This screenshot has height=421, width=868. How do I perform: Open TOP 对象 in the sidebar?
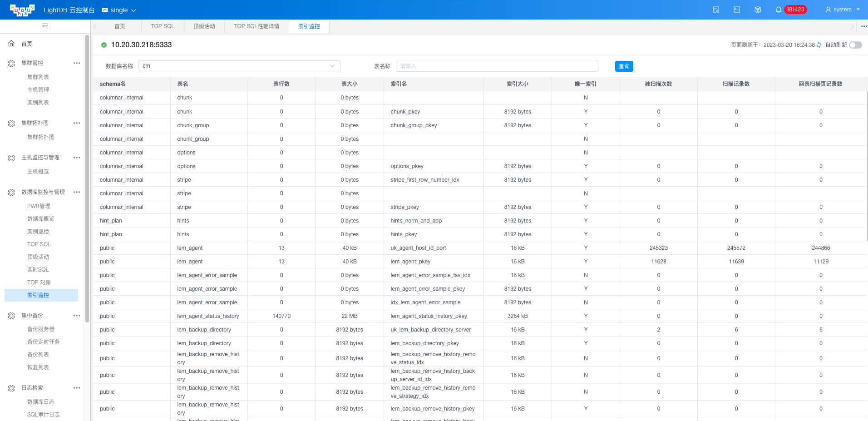pos(39,282)
